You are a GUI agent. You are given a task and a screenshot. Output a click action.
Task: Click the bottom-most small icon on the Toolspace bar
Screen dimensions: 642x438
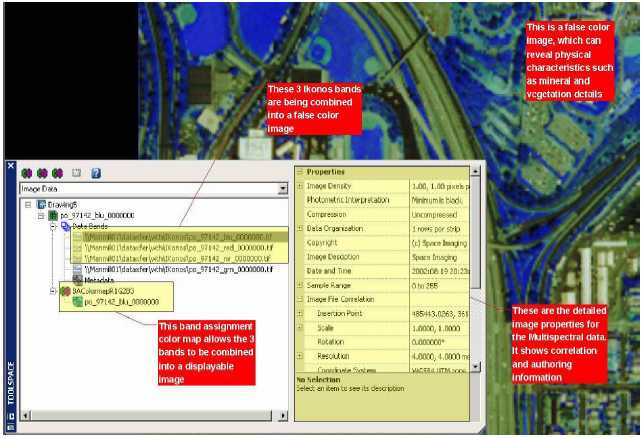pos(11,427)
